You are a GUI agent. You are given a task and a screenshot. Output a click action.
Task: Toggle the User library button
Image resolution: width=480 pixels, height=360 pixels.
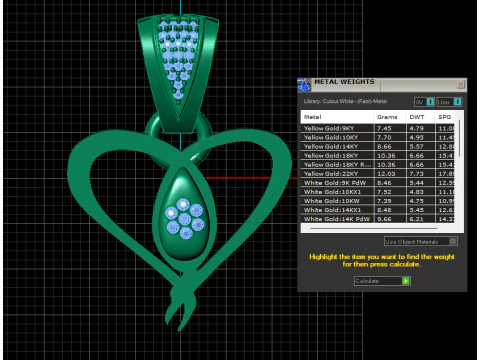coord(449,102)
